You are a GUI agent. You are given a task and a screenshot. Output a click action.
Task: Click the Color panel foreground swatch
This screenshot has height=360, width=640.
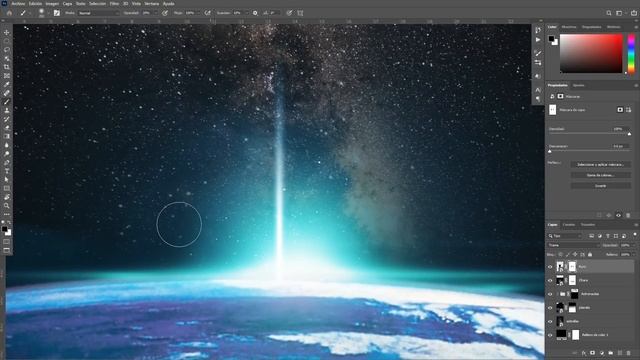pyautogui.click(x=551, y=38)
